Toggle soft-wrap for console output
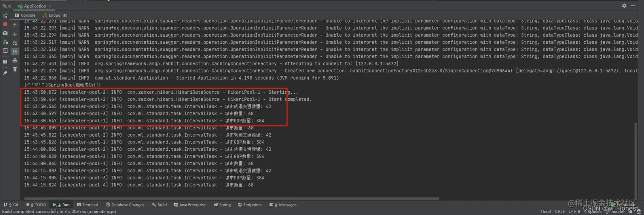The image size is (644, 215). point(15,43)
